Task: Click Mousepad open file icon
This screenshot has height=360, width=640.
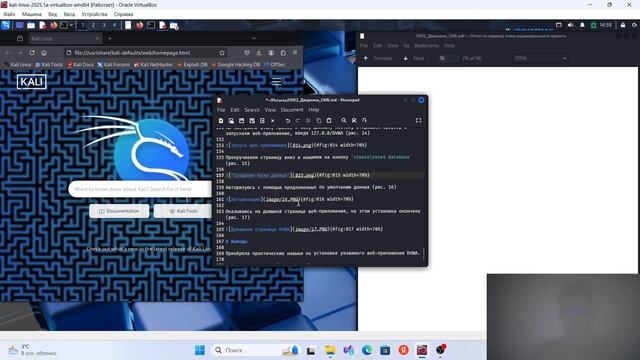Action: click(231, 120)
